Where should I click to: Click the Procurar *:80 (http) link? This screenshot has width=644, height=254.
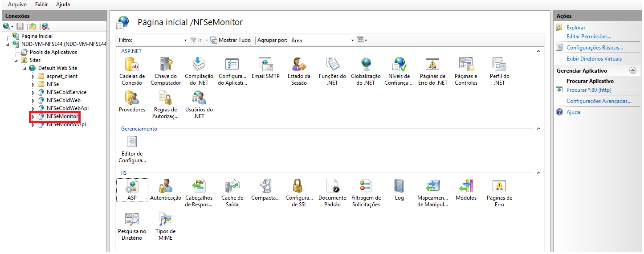(588, 90)
